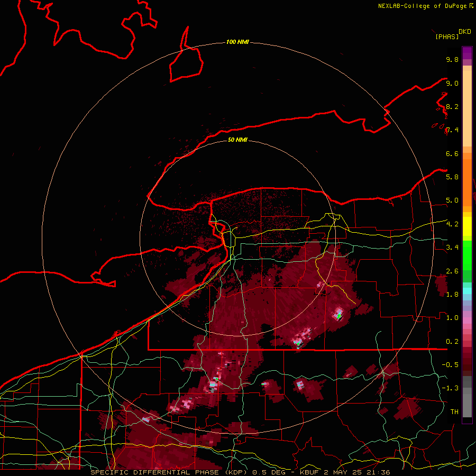Image resolution: width=476 pixels, height=476 pixels.
Task: Click the bright yellow color bar segment near 4.2
Action: (x=467, y=226)
